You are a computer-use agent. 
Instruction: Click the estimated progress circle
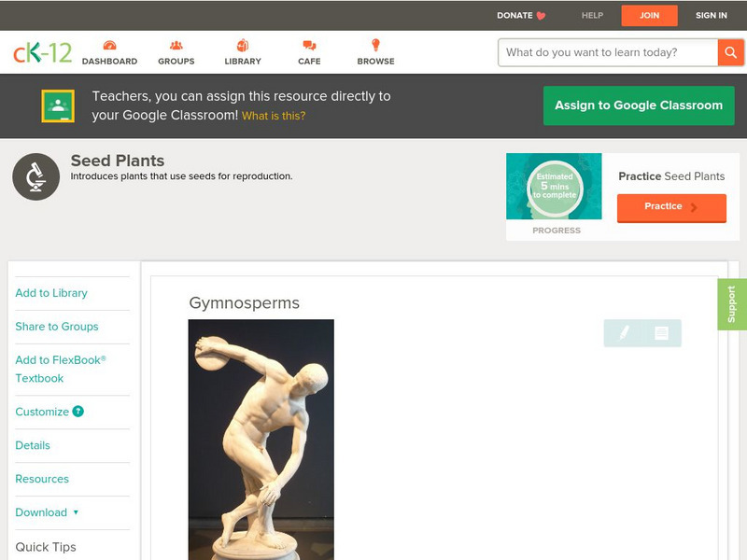coord(555,186)
